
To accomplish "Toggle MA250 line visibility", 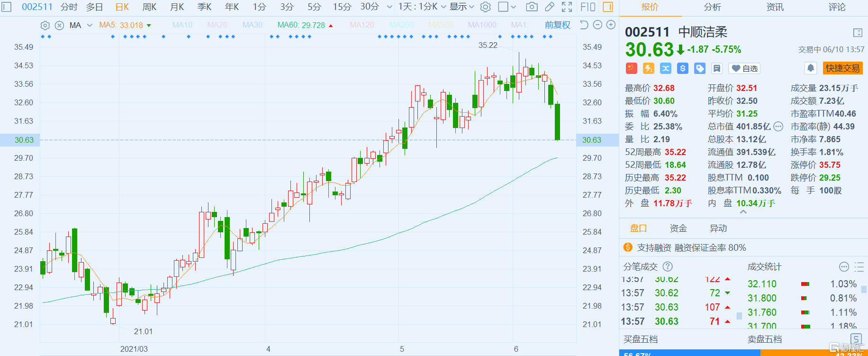I will (x=402, y=25).
